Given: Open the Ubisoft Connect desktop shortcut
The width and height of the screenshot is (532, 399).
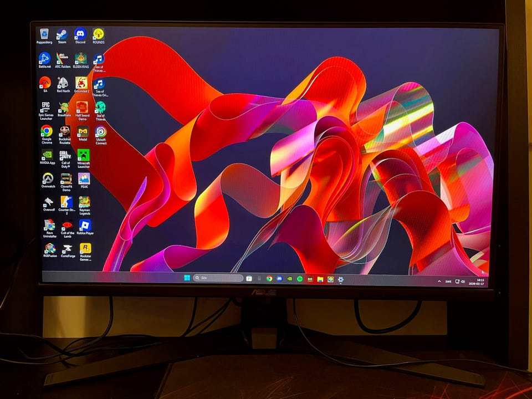Looking at the screenshot, I should (101, 135).
